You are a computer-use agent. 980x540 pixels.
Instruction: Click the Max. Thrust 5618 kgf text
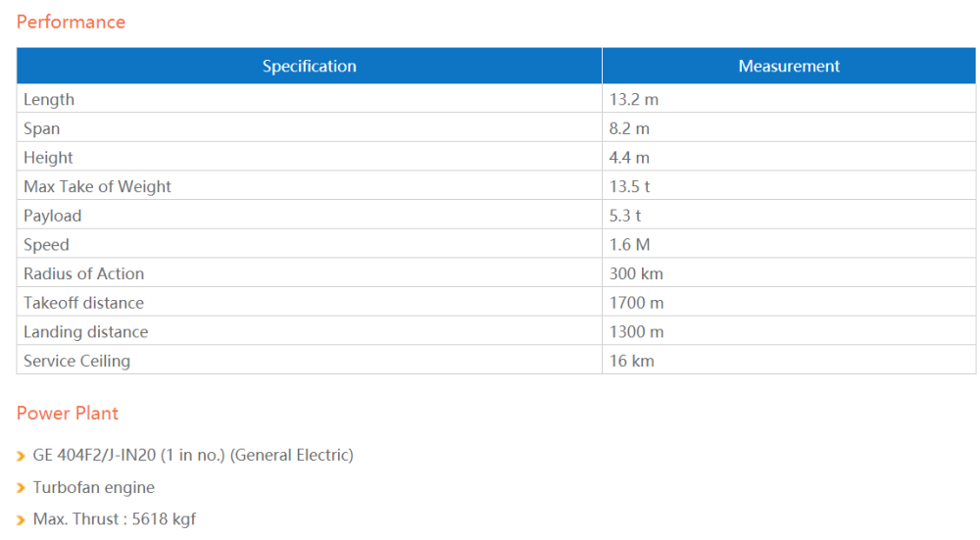(115, 518)
